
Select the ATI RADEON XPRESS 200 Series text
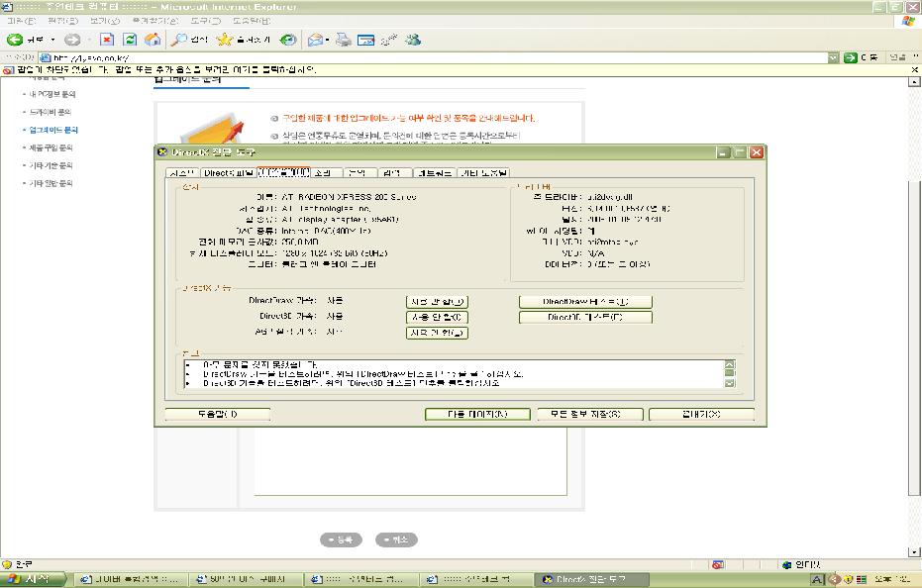point(349,197)
